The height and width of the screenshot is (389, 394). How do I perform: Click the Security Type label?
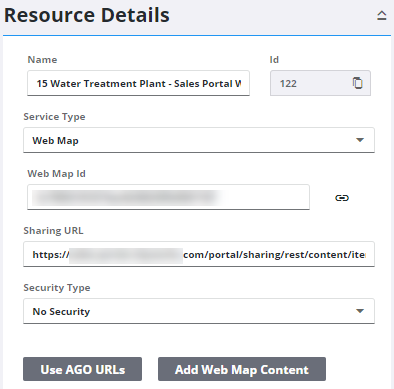click(x=57, y=288)
